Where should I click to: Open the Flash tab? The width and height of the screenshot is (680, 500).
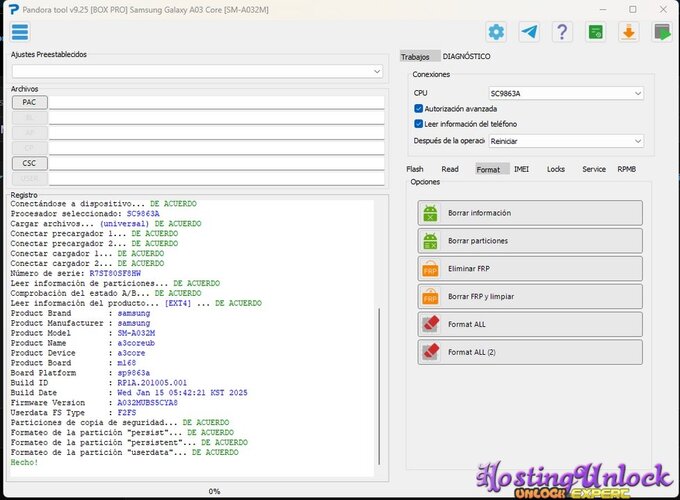point(415,169)
